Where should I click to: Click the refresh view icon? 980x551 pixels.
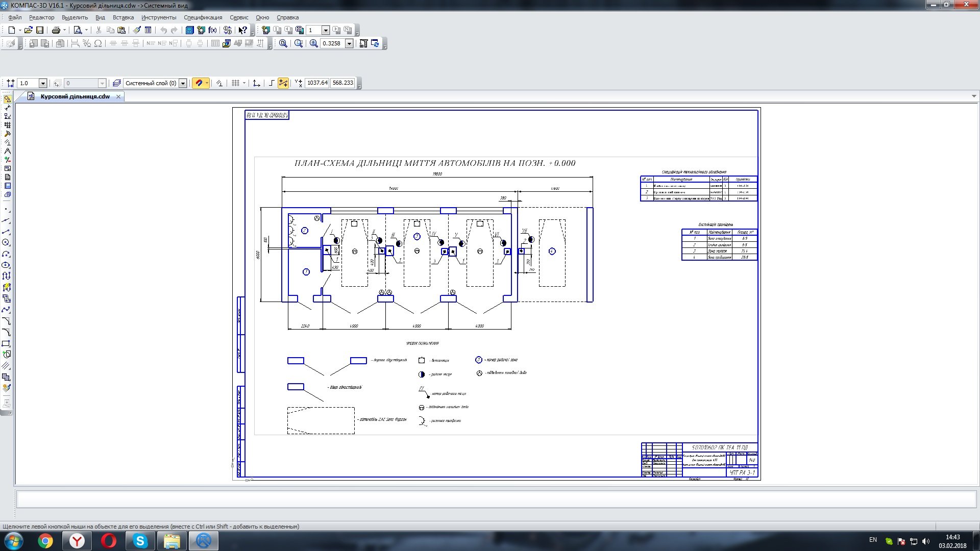click(x=375, y=43)
